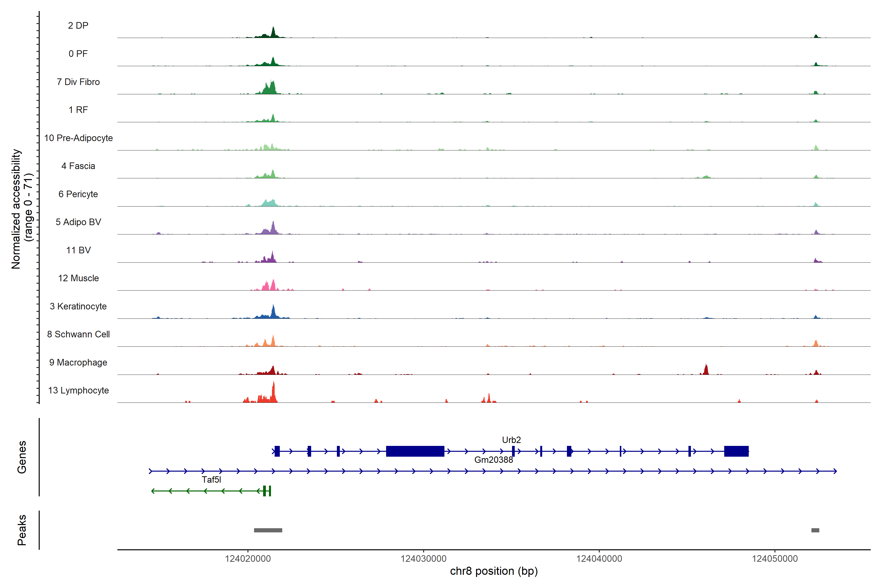Click the 3 Keratinocyte track label
Viewport: 882px width, 588px height.
point(78,306)
